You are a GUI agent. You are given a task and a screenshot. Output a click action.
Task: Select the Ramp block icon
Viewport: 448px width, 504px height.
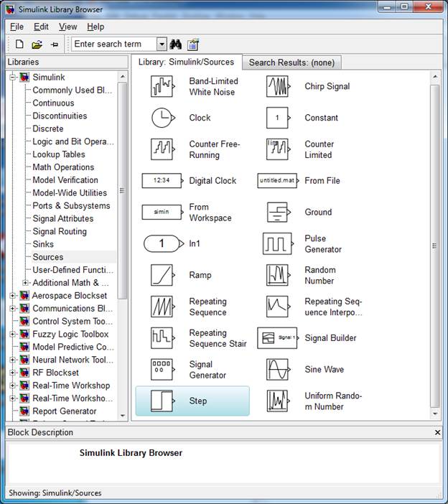(x=163, y=275)
